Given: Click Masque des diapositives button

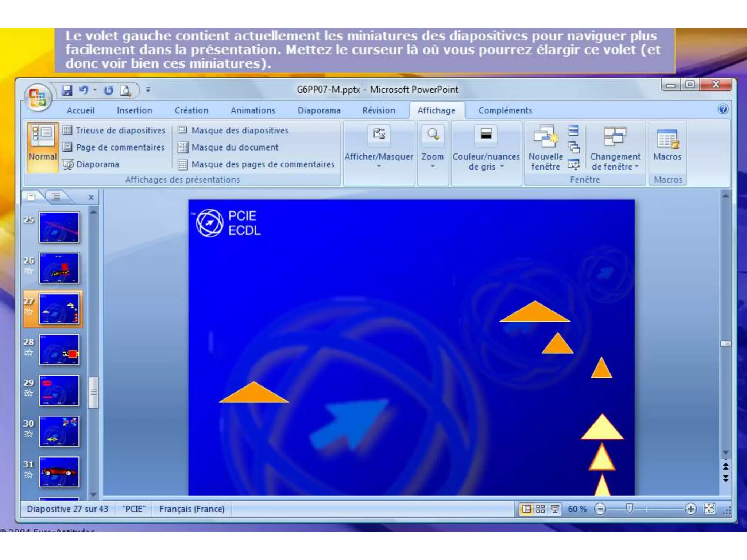Looking at the screenshot, I should (x=233, y=131).
